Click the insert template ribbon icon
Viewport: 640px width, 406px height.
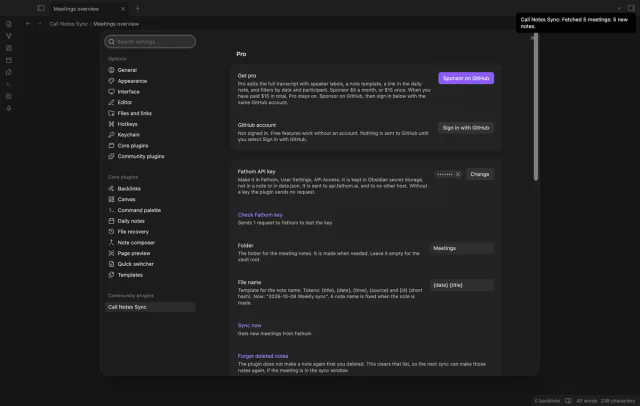[x=9, y=72]
